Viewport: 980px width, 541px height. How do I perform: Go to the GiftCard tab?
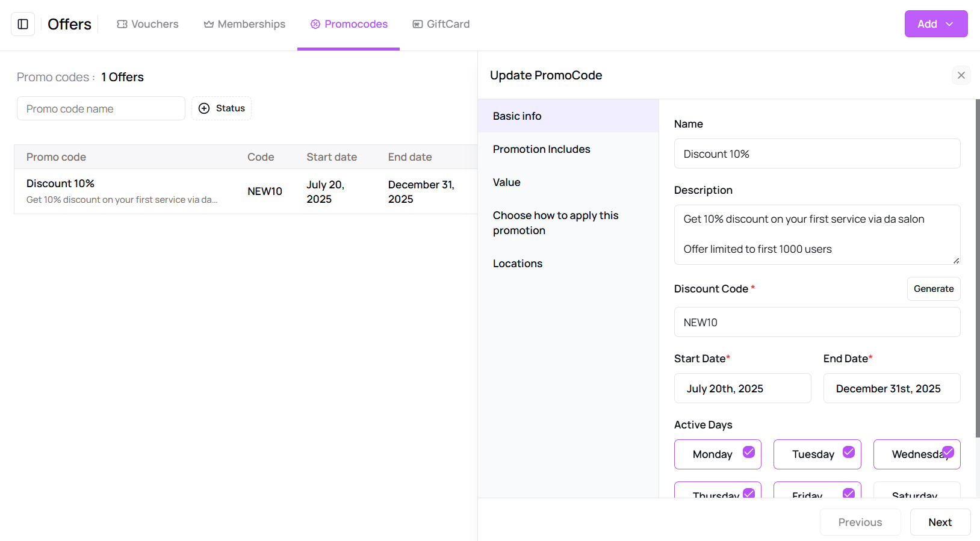point(441,24)
